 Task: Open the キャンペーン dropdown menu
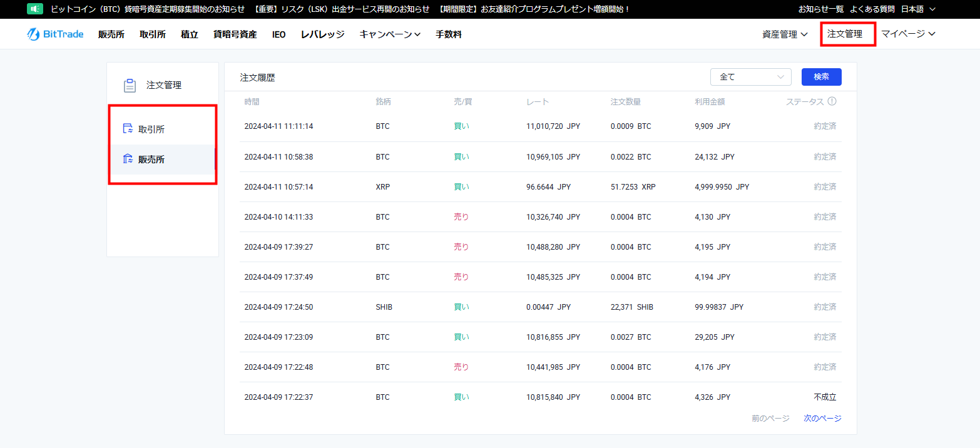click(x=389, y=34)
